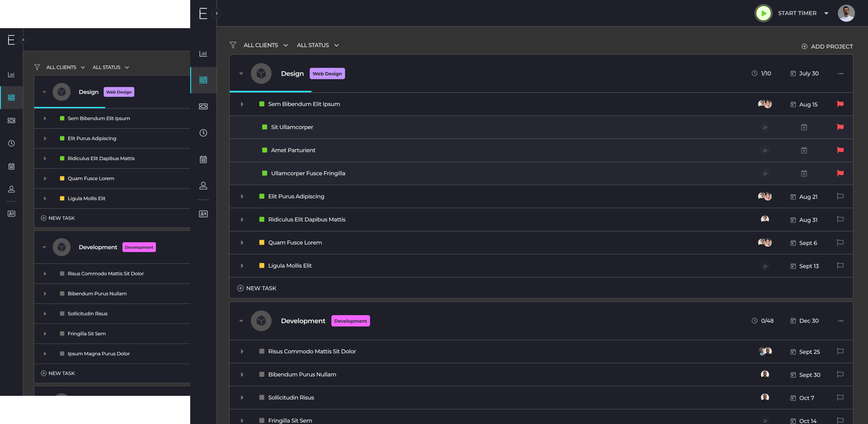Open the tickets icon in right sidebar
The width and height of the screenshot is (868, 424).
point(203,107)
